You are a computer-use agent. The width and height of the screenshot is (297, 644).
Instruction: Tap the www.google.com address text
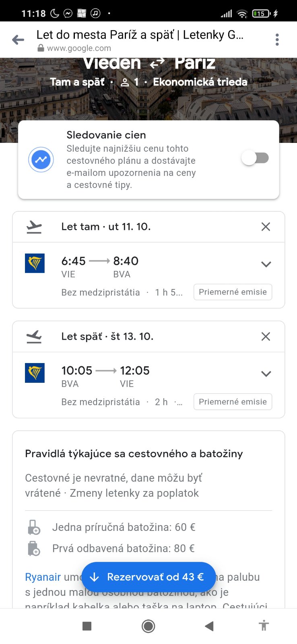click(x=79, y=48)
